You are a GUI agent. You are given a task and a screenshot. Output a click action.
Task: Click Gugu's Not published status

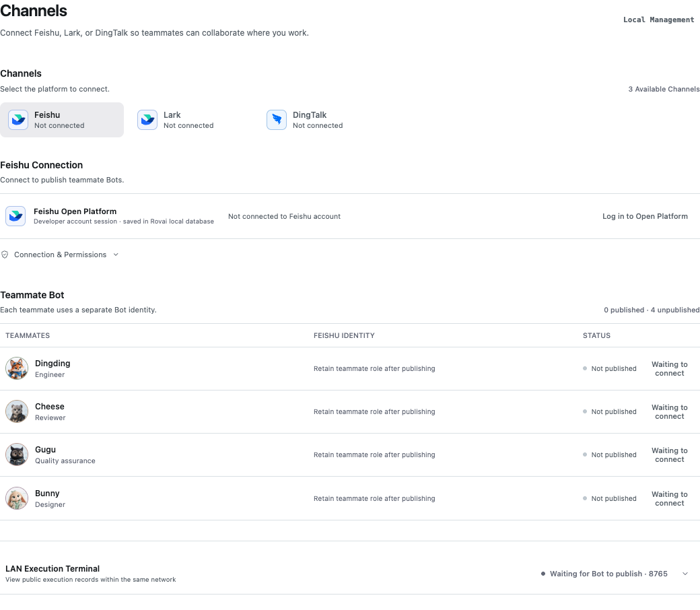610,454
